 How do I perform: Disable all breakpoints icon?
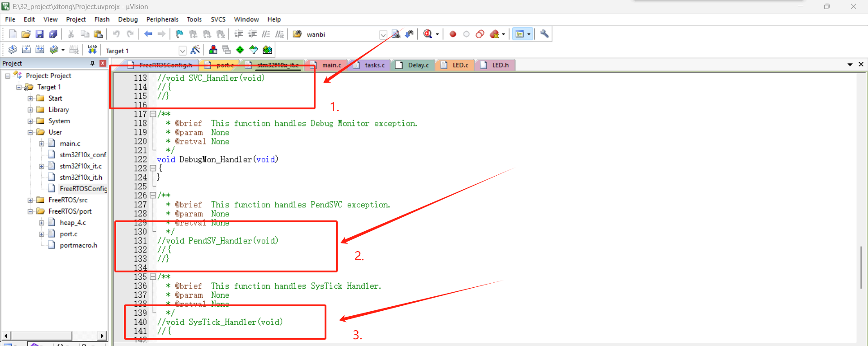coord(480,34)
